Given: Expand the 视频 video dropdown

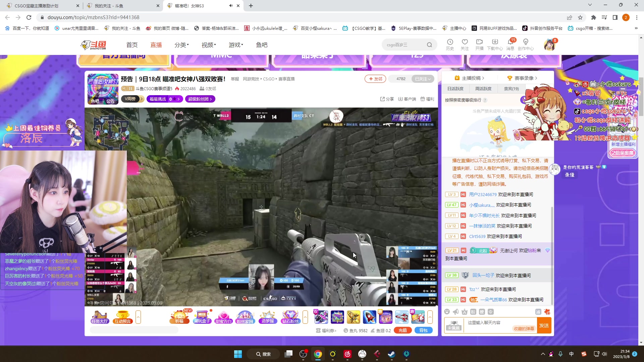Looking at the screenshot, I should pos(209,45).
